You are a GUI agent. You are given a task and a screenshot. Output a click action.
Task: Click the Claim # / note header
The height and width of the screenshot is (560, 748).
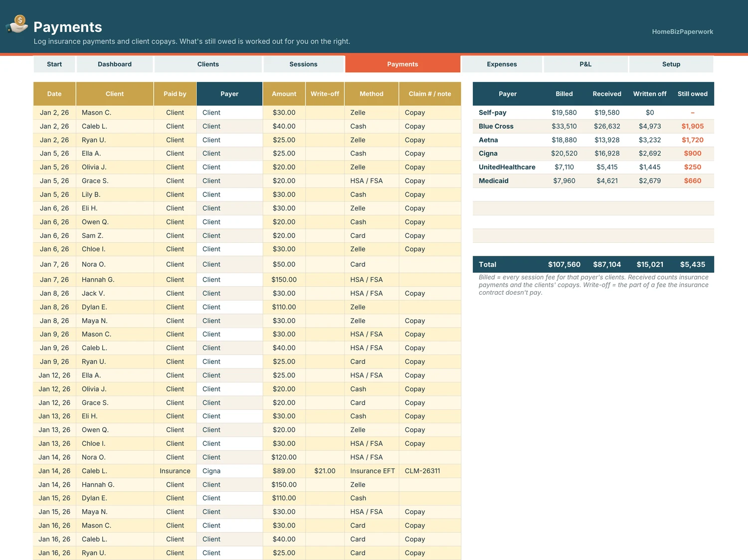(x=430, y=94)
